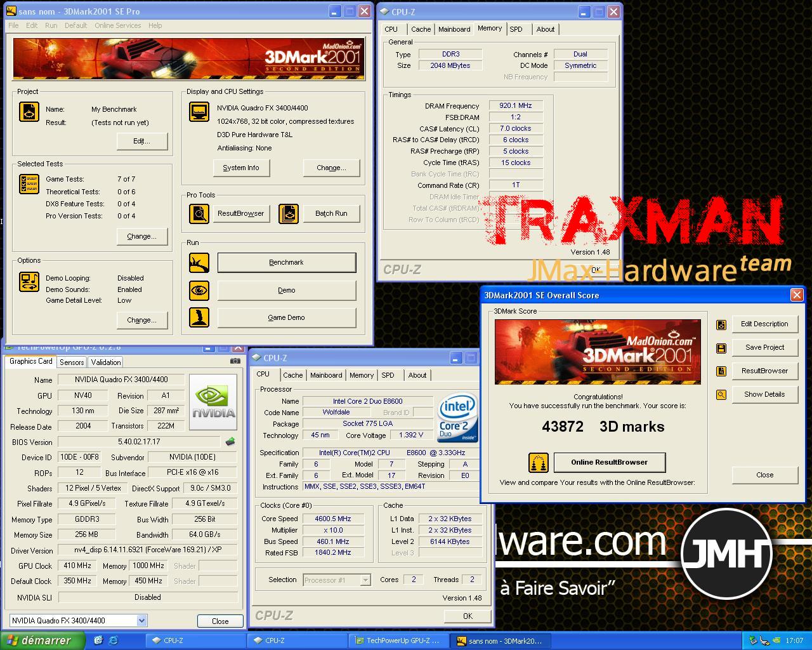Click OK button in bottom CPU-Z window
Image resolution: width=812 pixels, height=650 pixels.
point(468,616)
